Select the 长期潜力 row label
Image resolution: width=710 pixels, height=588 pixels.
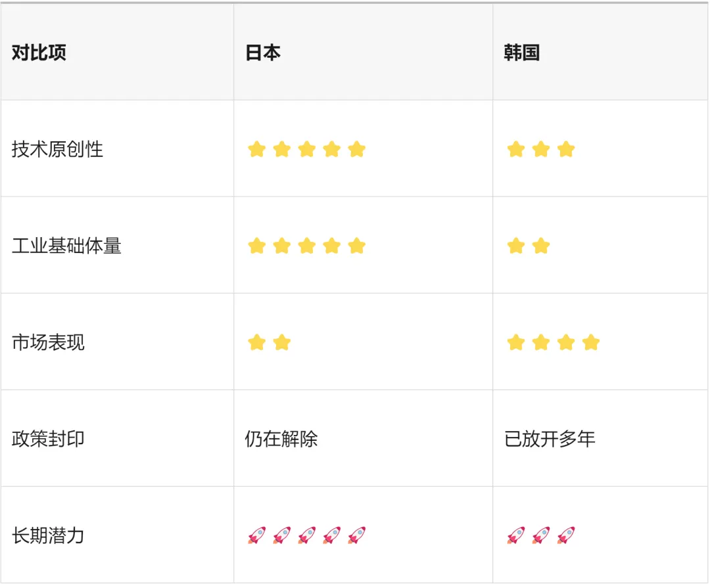pos(48,535)
